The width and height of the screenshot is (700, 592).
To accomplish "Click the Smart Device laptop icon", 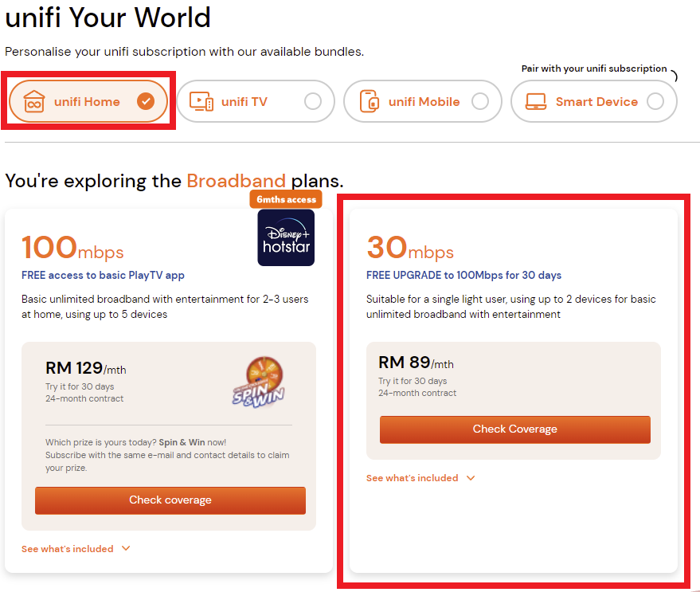I will click(x=536, y=102).
